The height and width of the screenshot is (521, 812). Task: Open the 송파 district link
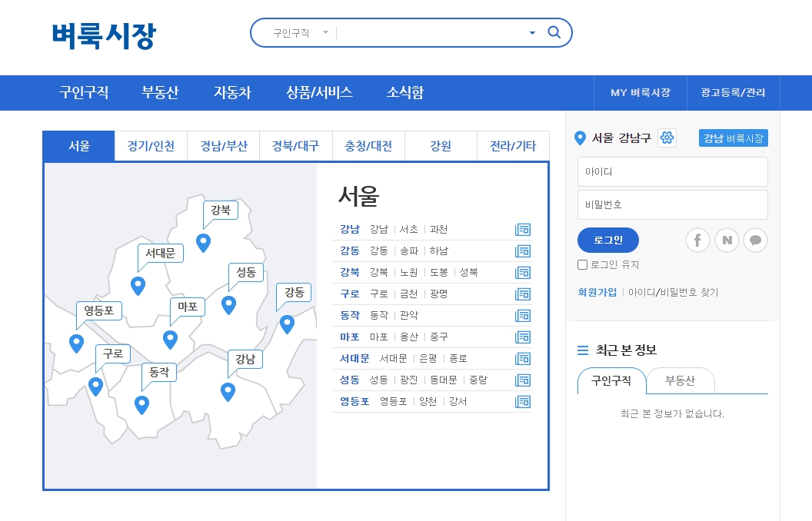tap(408, 251)
